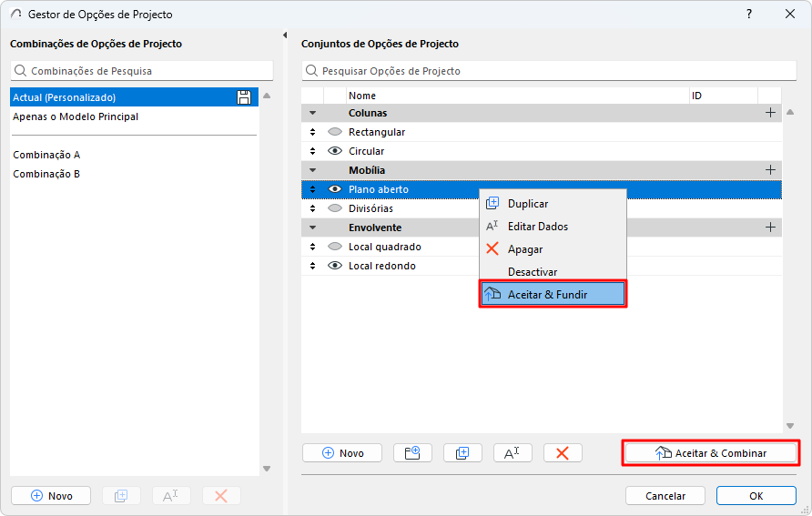Viewport: 812px width, 516px height.
Task: Add a new option to the Mobília set
Action: [770, 170]
